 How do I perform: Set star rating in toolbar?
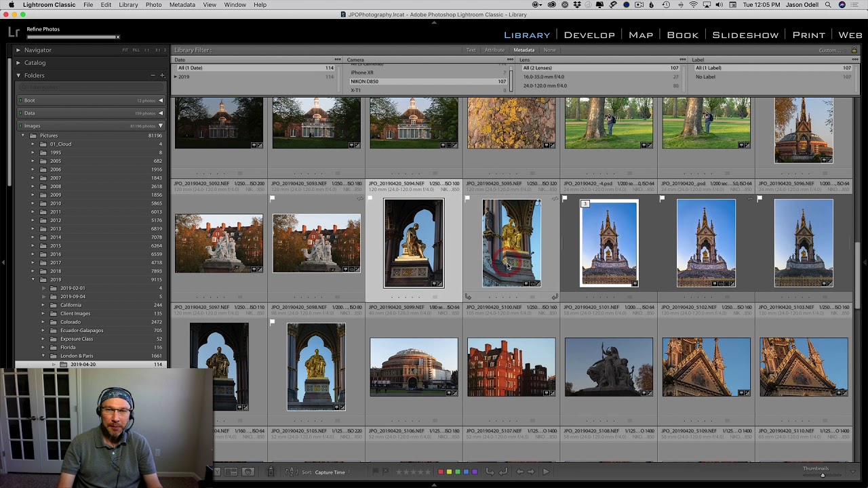(414, 472)
